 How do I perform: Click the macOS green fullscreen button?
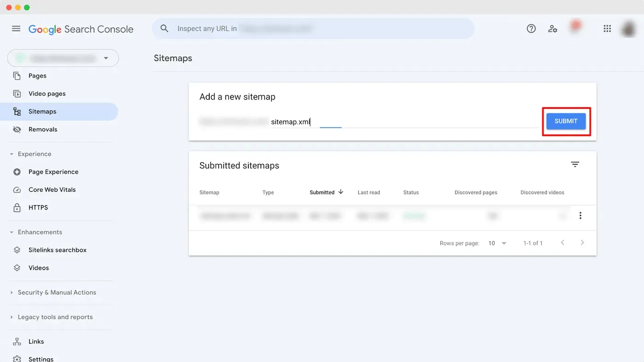pos(27,7)
